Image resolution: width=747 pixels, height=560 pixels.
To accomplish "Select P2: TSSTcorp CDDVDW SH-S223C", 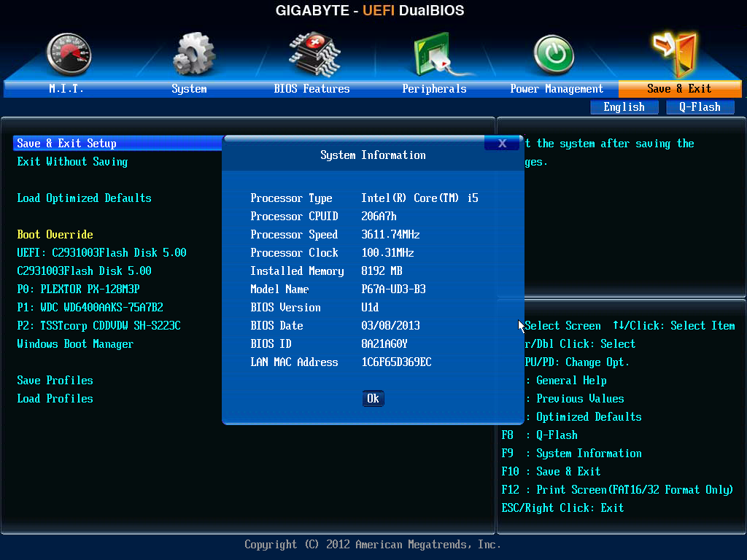I will 99,326.
